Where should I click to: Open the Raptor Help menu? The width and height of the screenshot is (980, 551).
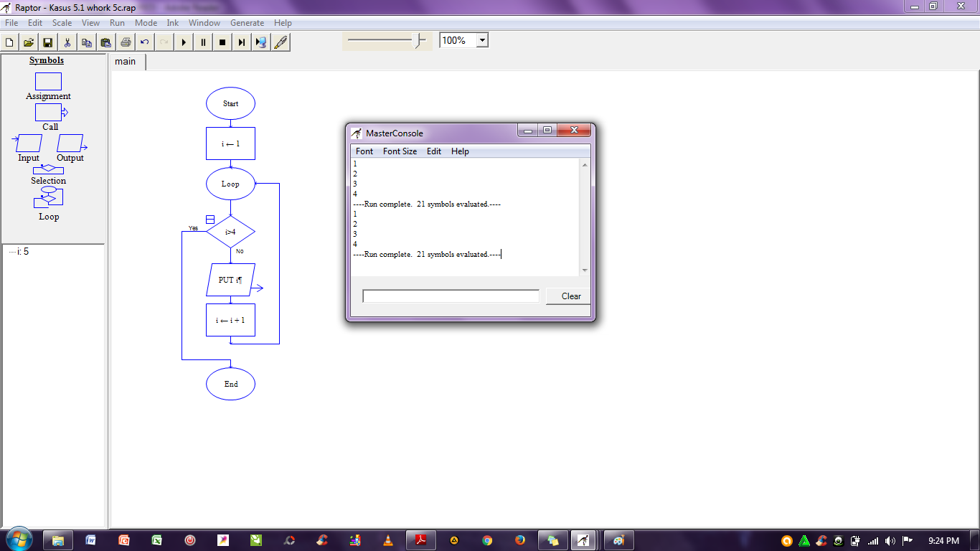point(283,23)
